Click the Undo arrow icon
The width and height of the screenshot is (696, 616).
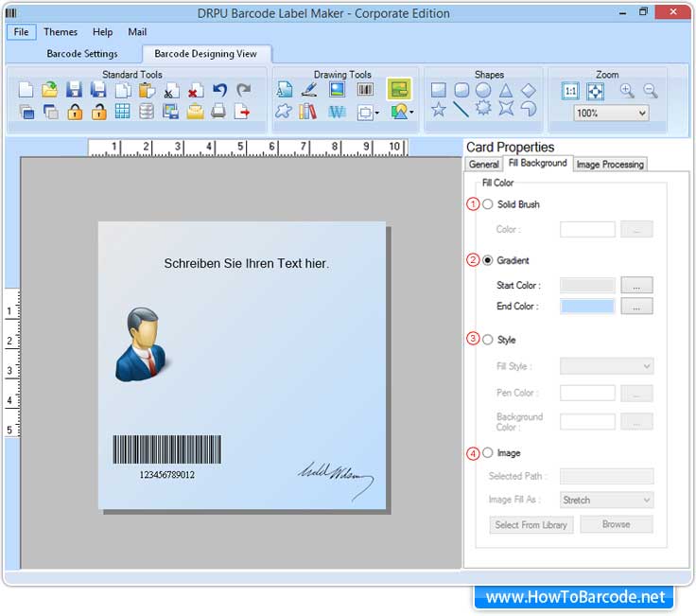pos(219,90)
